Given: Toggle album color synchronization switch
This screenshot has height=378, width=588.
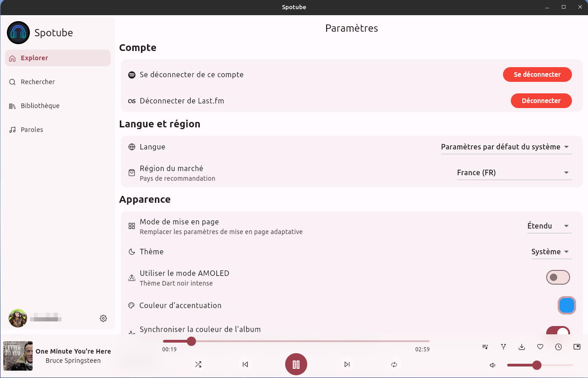Looking at the screenshot, I should [558, 331].
